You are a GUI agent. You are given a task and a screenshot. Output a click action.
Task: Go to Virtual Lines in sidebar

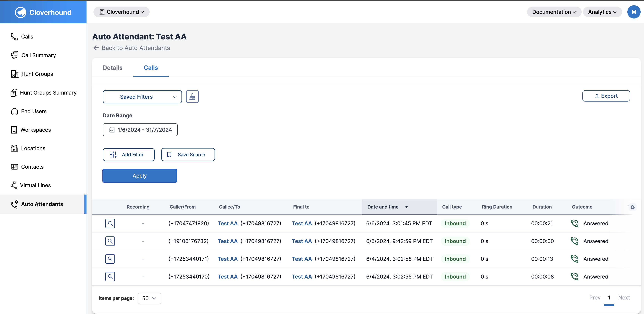pyautogui.click(x=35, y=185)
